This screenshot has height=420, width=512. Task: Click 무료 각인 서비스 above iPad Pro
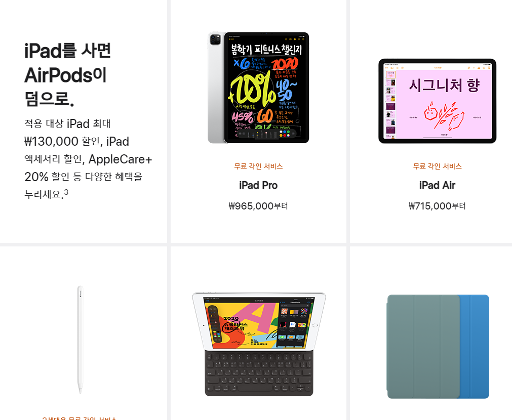pyautogui.click(x=258, y=166)
